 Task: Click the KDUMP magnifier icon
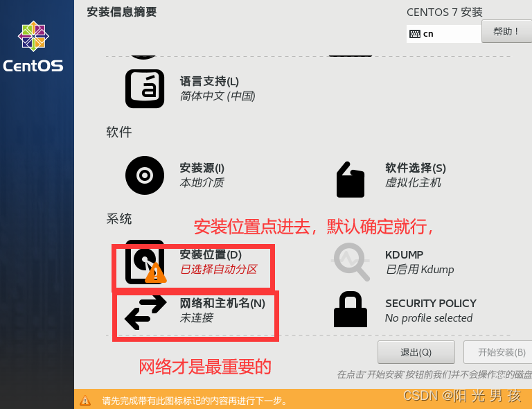[x=351, y=262]
